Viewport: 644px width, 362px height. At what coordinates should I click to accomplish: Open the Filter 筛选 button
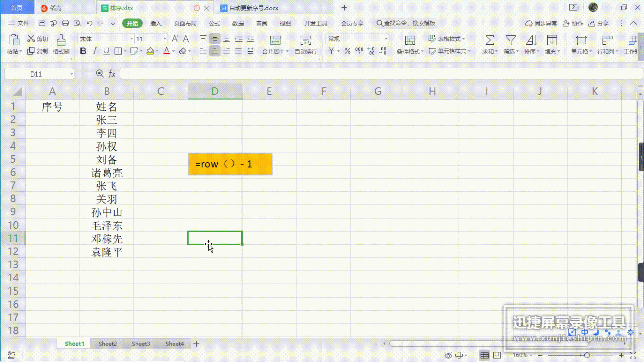pyautogui.click(x=511, y=45)
